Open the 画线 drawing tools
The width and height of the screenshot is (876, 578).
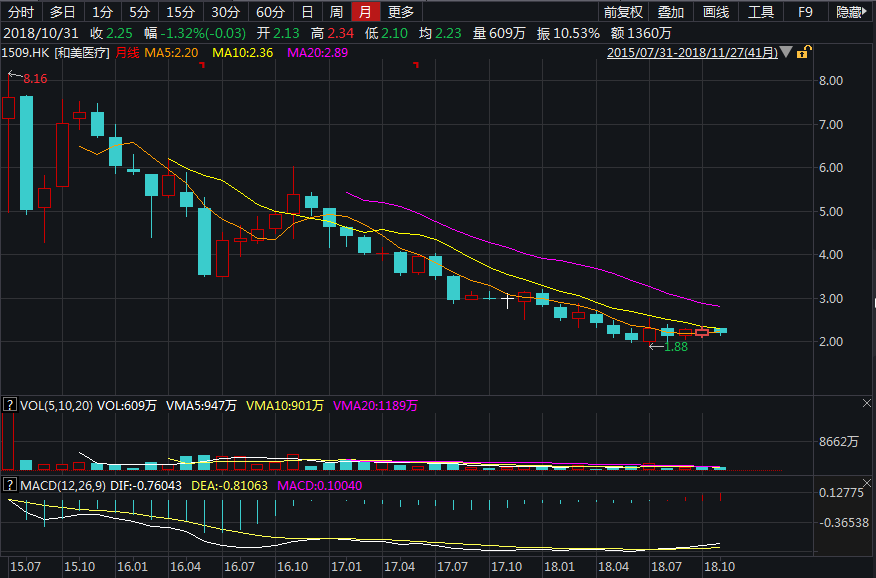716,12
